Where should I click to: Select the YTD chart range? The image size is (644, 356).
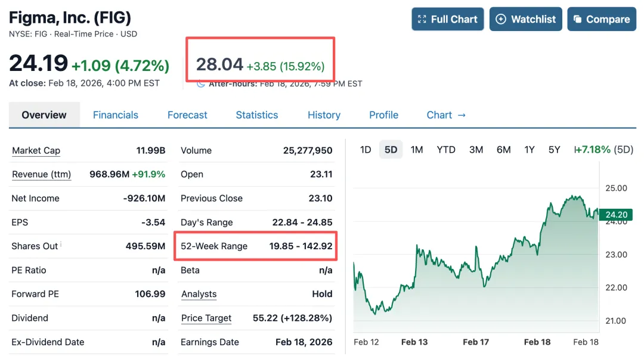point(446,150)
